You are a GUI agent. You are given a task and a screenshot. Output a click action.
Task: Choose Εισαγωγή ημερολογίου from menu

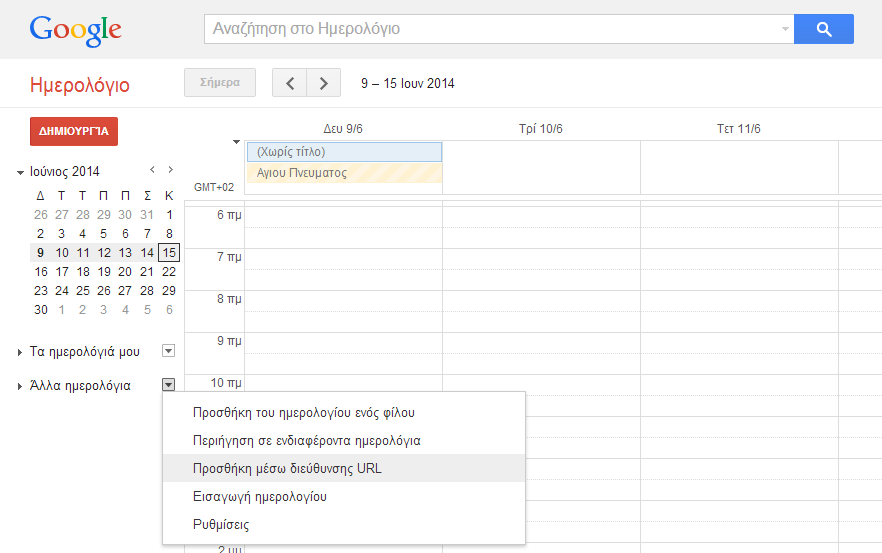pos(260,496)
